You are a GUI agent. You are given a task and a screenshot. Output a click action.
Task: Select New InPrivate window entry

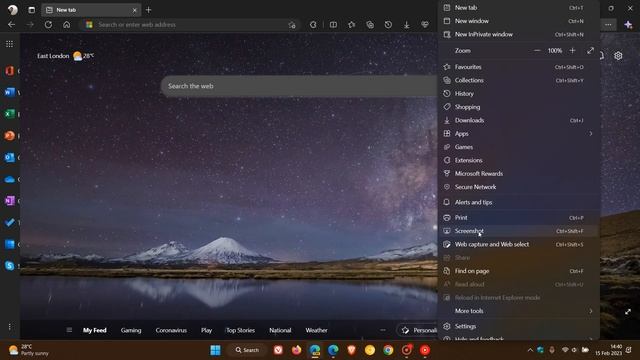[x=519, y=34]
